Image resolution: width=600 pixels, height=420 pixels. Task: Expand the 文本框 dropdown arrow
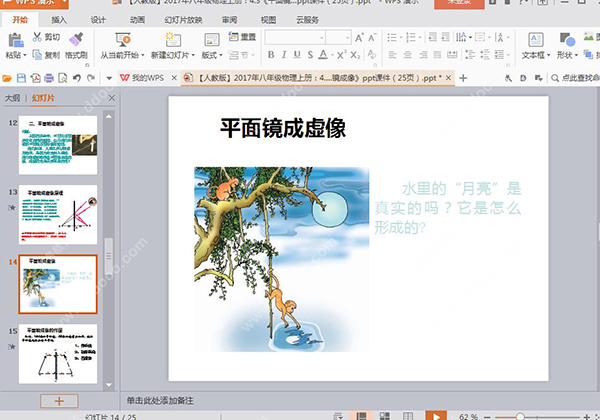[x=548, y=55]
